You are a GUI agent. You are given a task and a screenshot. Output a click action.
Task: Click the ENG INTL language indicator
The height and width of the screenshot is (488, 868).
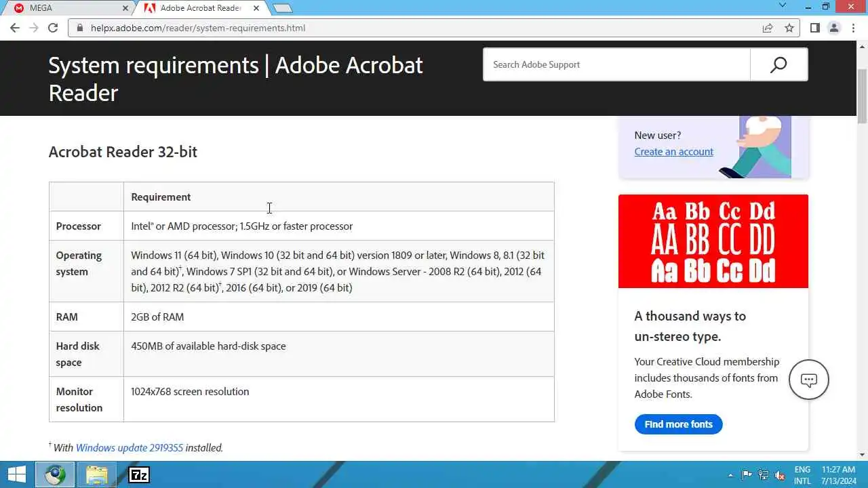click(x=802, y=475)
